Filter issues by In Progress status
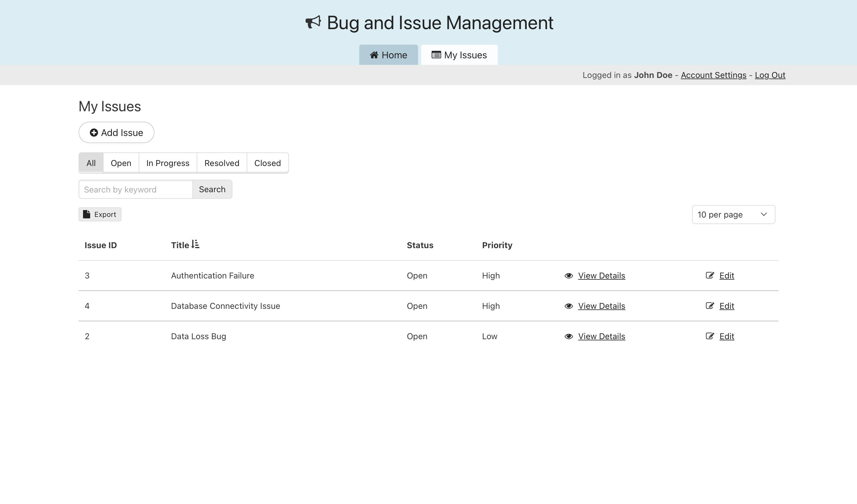Image resolution: width=857 pixels, height=504 pixels. point(168,163)
